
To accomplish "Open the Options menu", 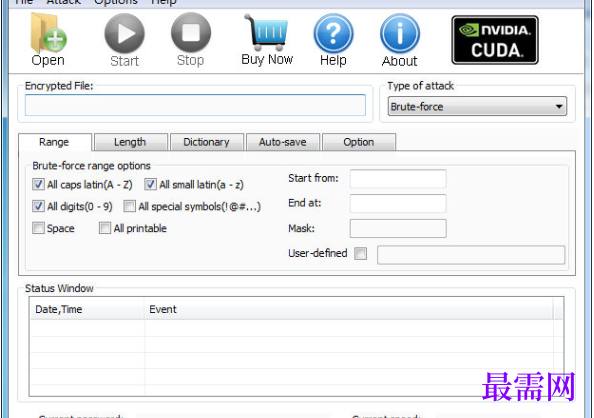I will coord(116,2).
